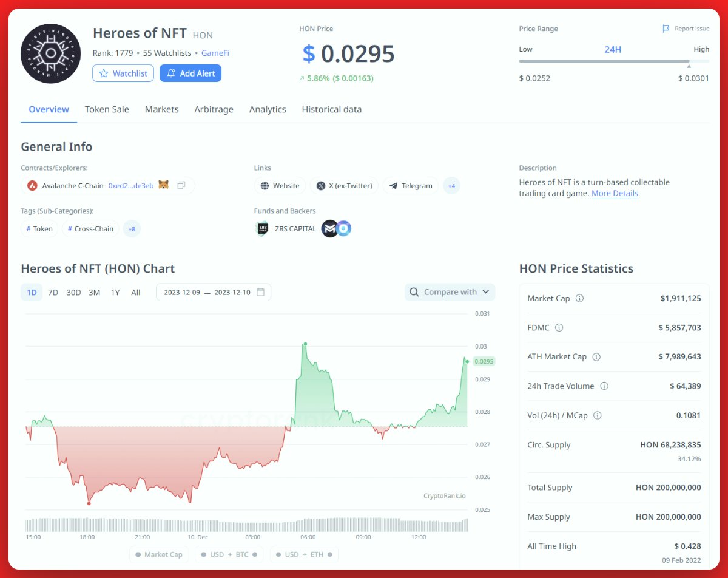Screen dimensions: 728x578
Task: Open the Telegram link
Action: point(411,186)
